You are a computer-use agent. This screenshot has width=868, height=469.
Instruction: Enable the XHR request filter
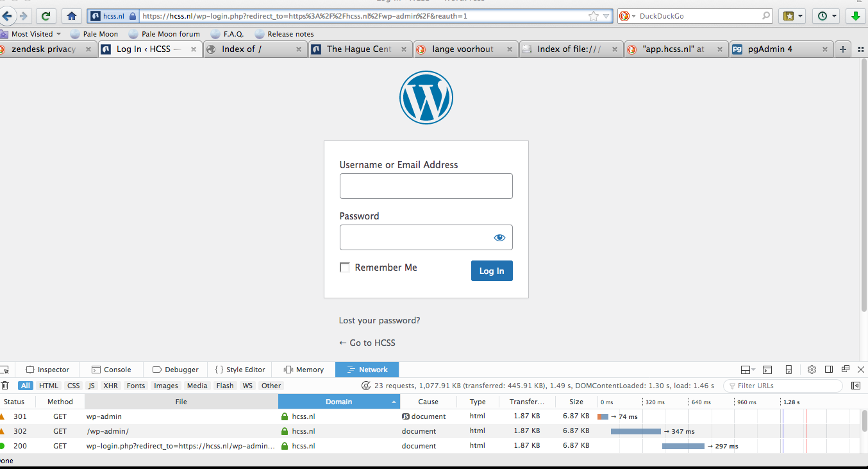pyautogui.click(x=110, y=386)
